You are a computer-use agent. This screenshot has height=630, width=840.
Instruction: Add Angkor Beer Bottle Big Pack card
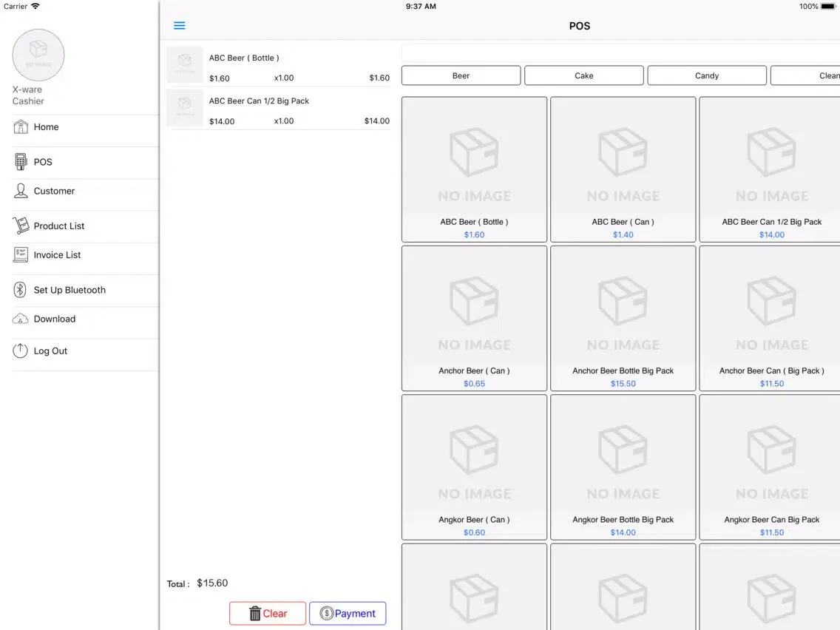click(623, 467)
